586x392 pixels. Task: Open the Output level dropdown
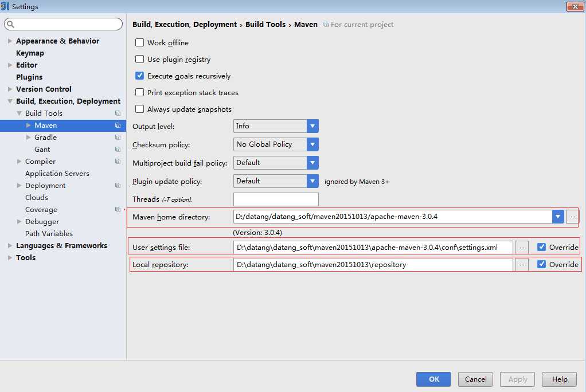tap(312, 126)
